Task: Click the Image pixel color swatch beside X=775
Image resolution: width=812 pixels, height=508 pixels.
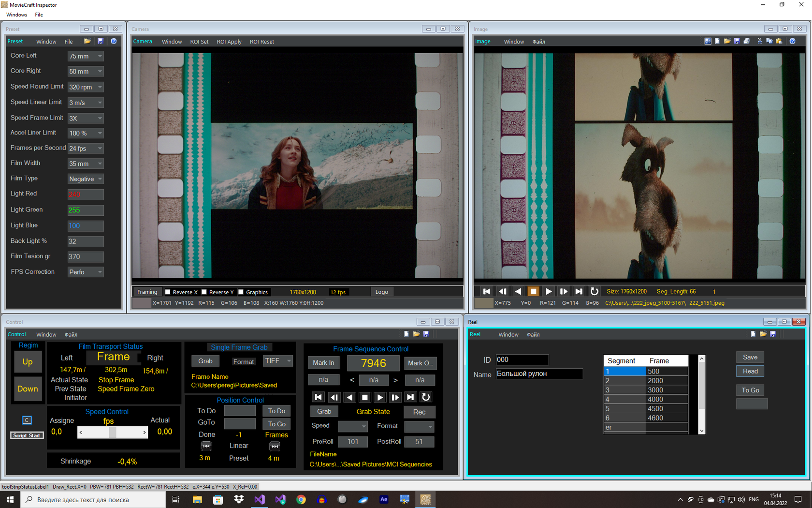Action: point(483,303)
